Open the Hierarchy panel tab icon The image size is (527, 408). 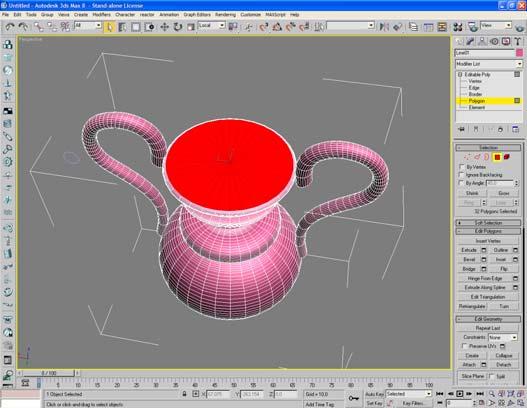[482, 41]
